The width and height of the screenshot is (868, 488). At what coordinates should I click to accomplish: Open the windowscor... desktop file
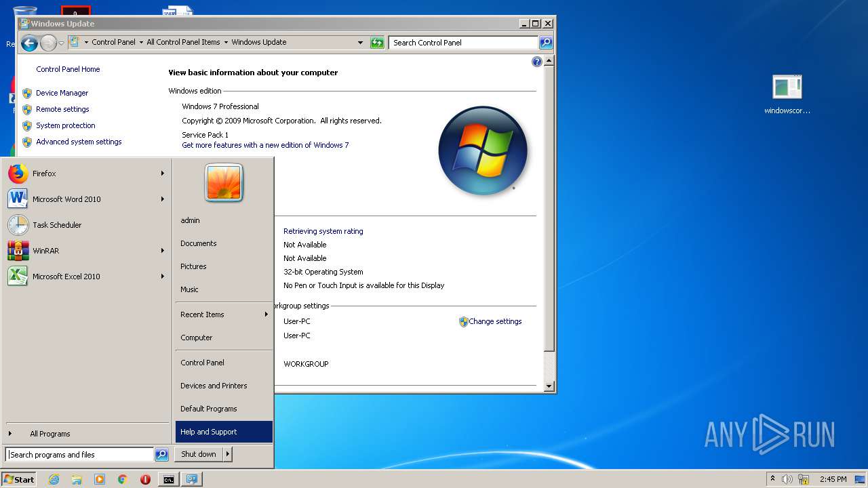[787, 95]
